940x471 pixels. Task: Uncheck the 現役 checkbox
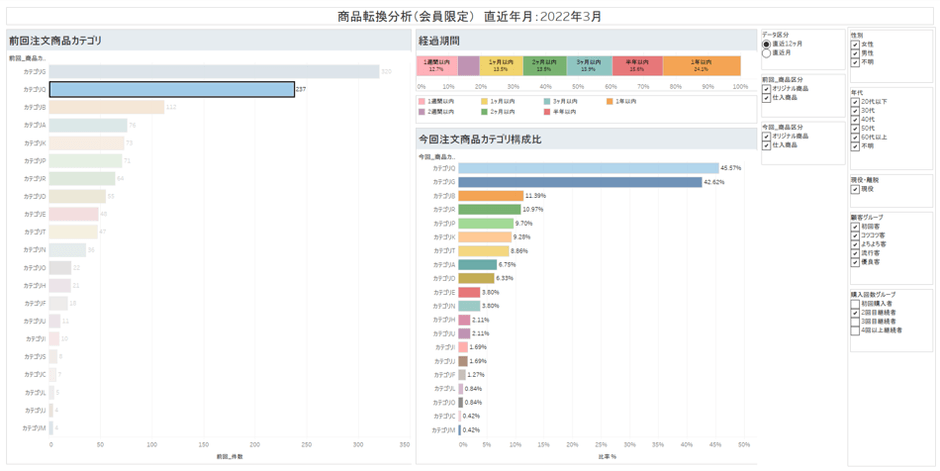(x=854, y=188)
